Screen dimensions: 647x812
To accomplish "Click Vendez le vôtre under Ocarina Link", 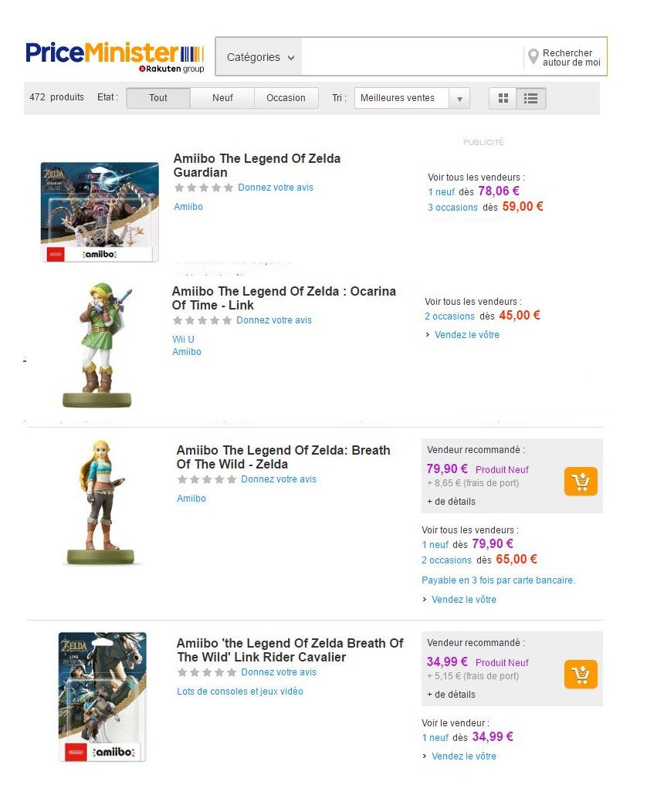I will [x=467, y=334].
